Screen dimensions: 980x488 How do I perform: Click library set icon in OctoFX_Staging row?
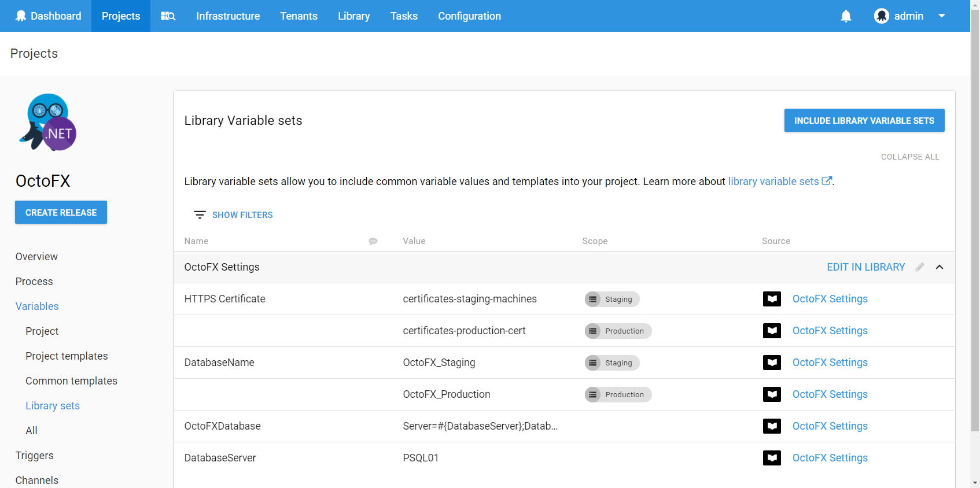pyautogui.click(x=772, y=363)
